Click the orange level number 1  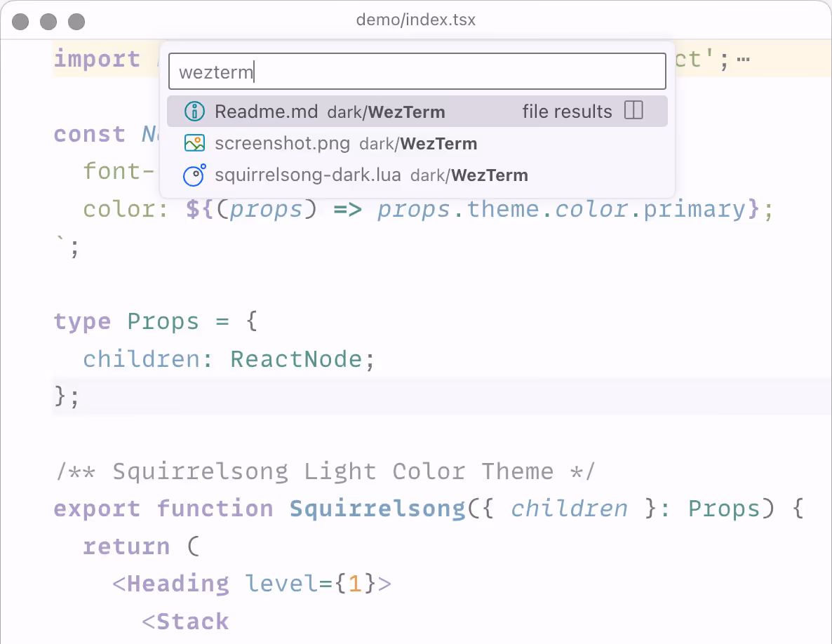click(355, 583)
